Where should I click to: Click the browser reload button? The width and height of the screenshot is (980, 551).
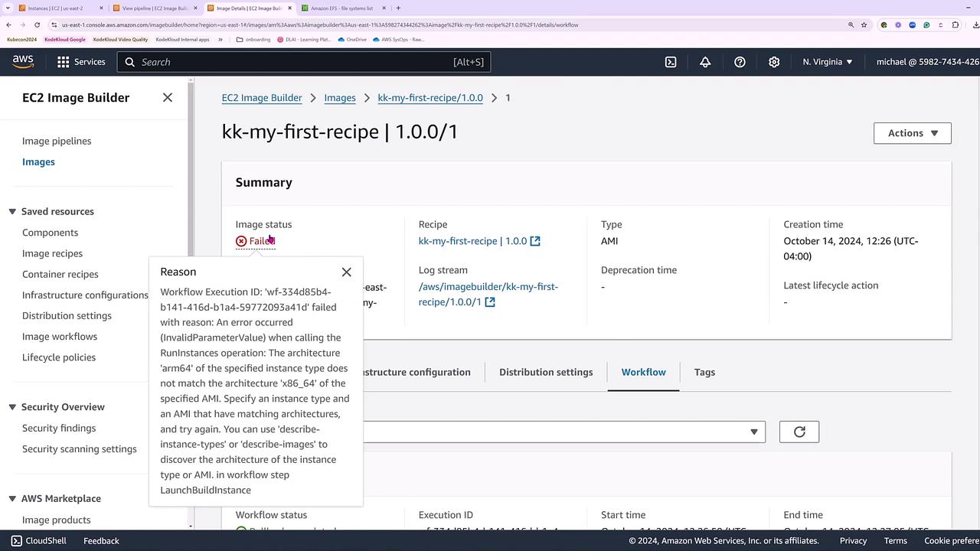pyautogui.click(x=37, y=24)
